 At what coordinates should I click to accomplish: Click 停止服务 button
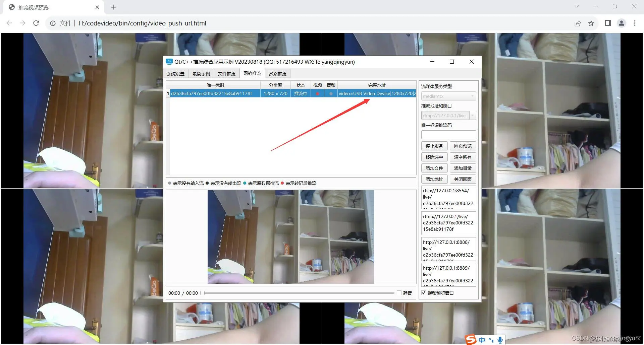434,146
